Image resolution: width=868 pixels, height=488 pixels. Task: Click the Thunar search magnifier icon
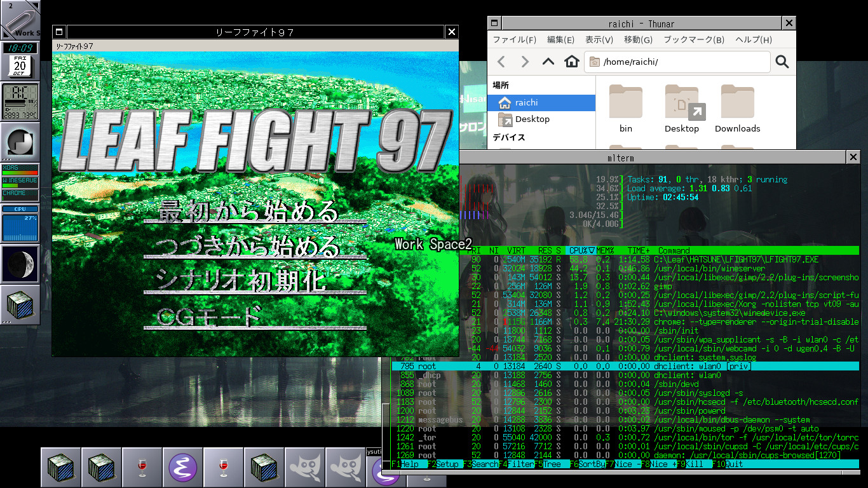click(782, 62)
